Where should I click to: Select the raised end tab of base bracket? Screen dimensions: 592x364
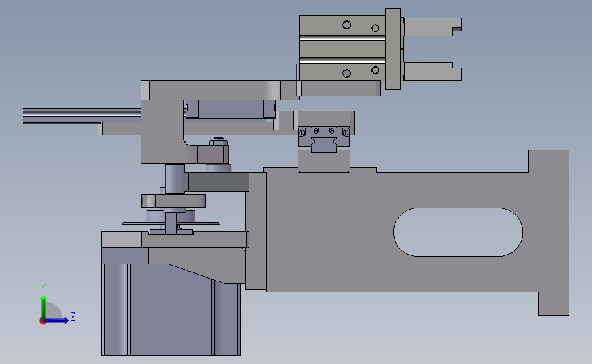coord(548,161)
